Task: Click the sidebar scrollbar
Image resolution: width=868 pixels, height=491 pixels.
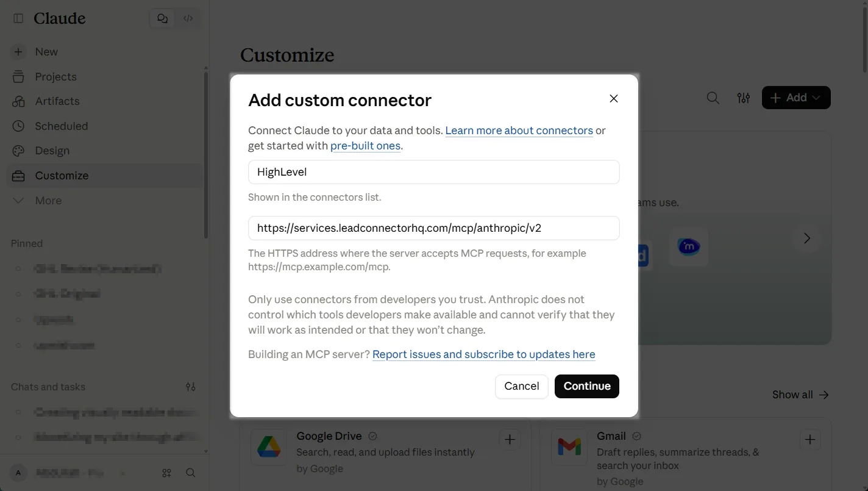Action: (x=205, y=156)
